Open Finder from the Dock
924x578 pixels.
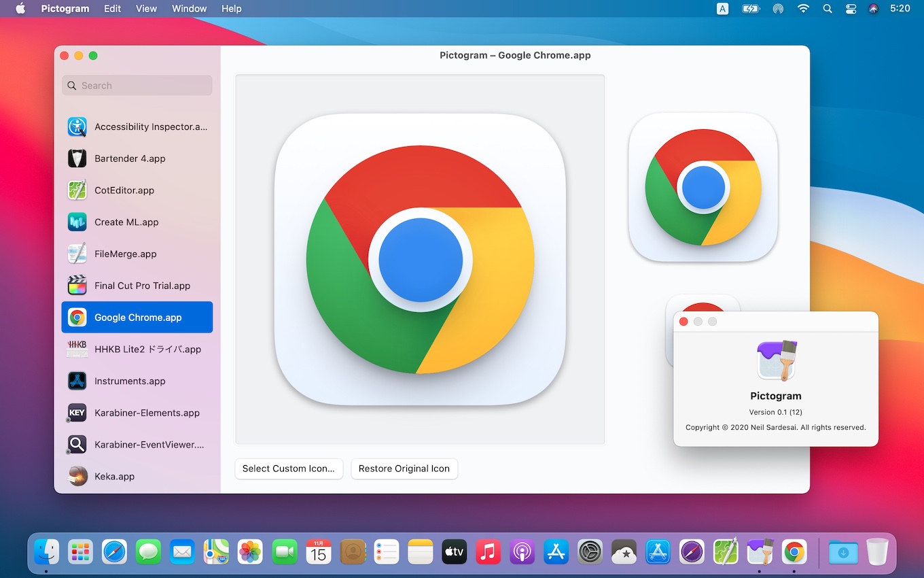pos(47,551)
